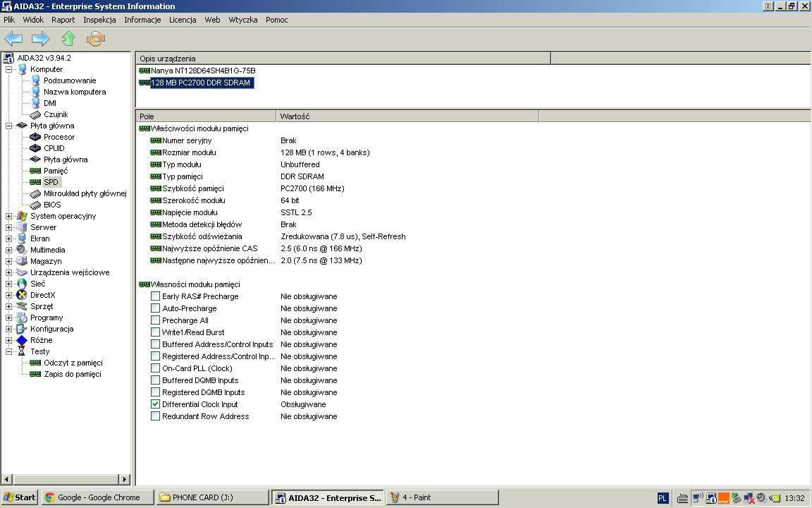This screenshot has width=812, height=508.
Task: Click the DirectX icon in the tree
Action: [21, 295]
